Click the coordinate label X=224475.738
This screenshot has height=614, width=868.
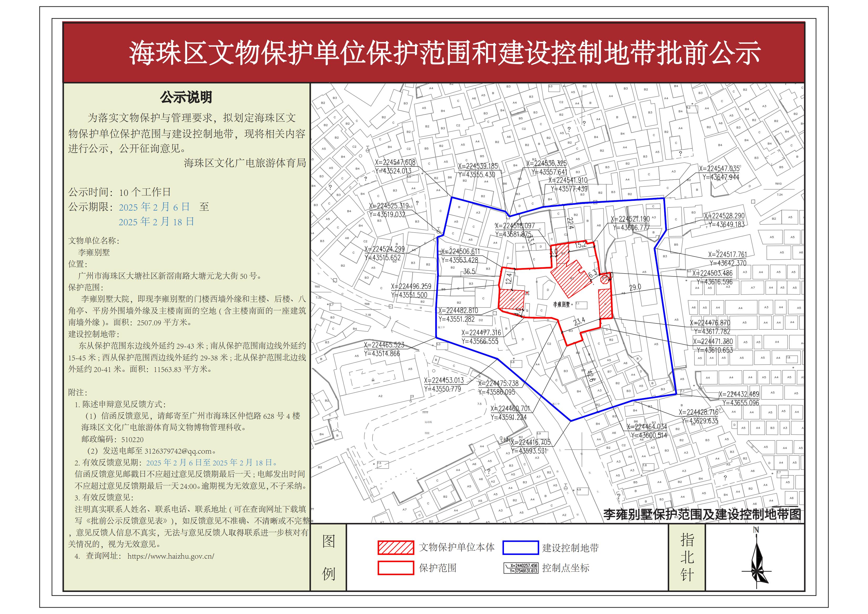click(498, 383)
